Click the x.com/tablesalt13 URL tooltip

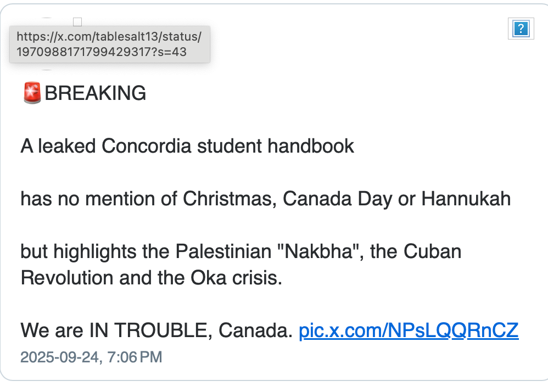(109, 44)
